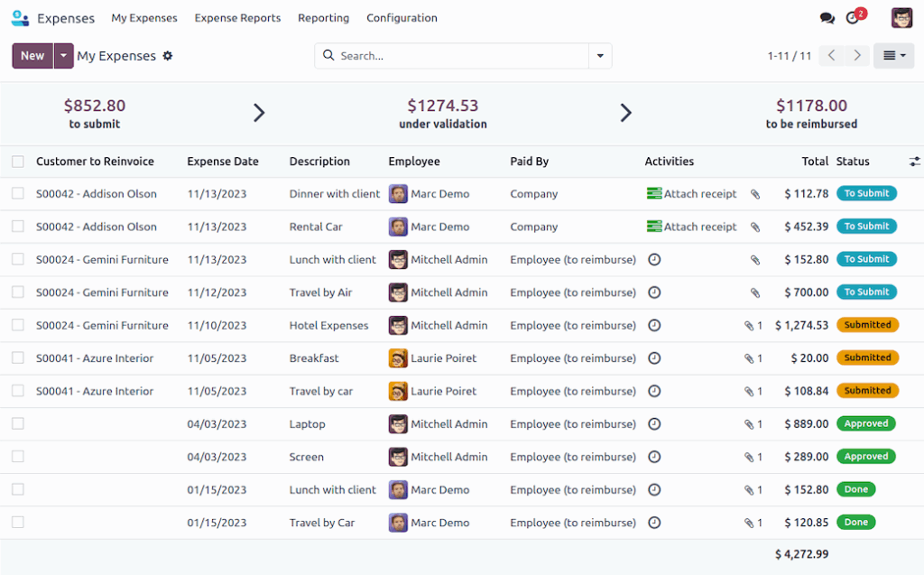Open the optional columns adjust icon
The image size is (924, 575).
click(914, 162)
